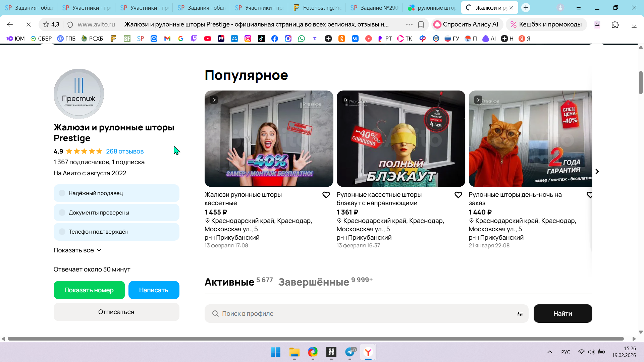Click the bookmark icon in the address bar
644x362 pixels.
421,24
